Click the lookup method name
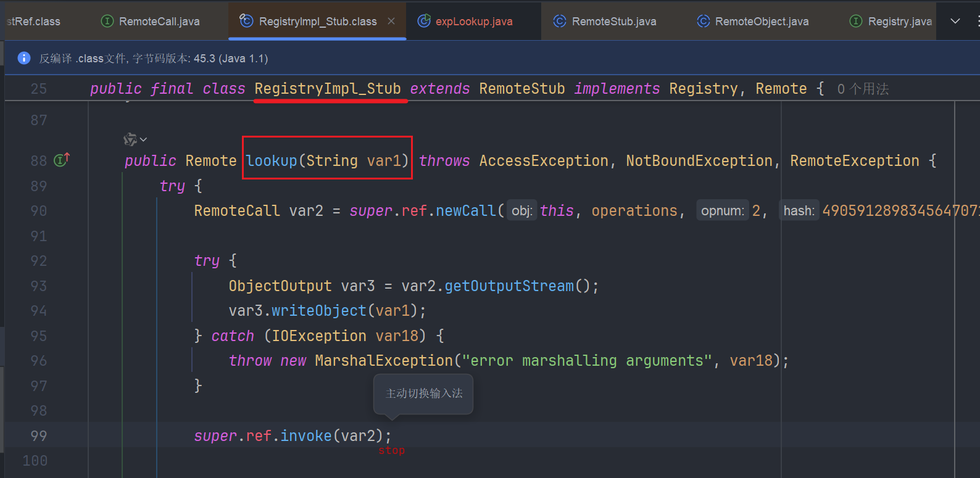This screenshot has height=478, width=980. click(x=272, y=161)
